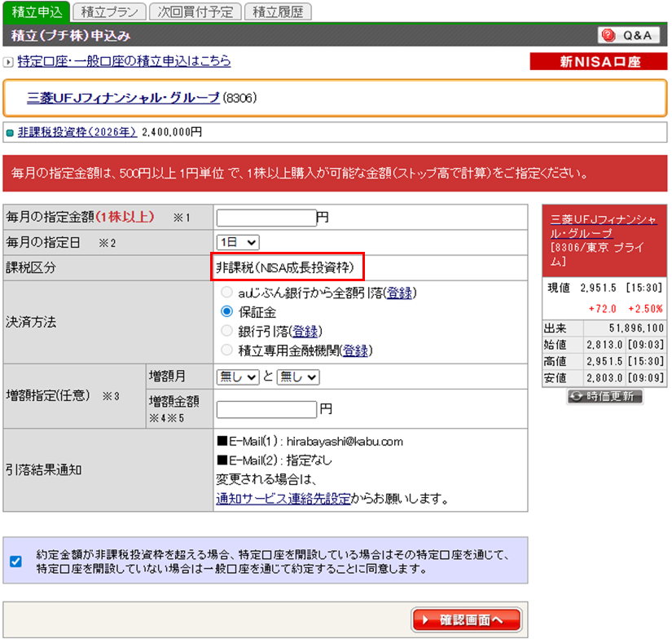Screen dimensions: 672x639
Task: Select 保証金 payment method
Action: (x=227, y=312)
